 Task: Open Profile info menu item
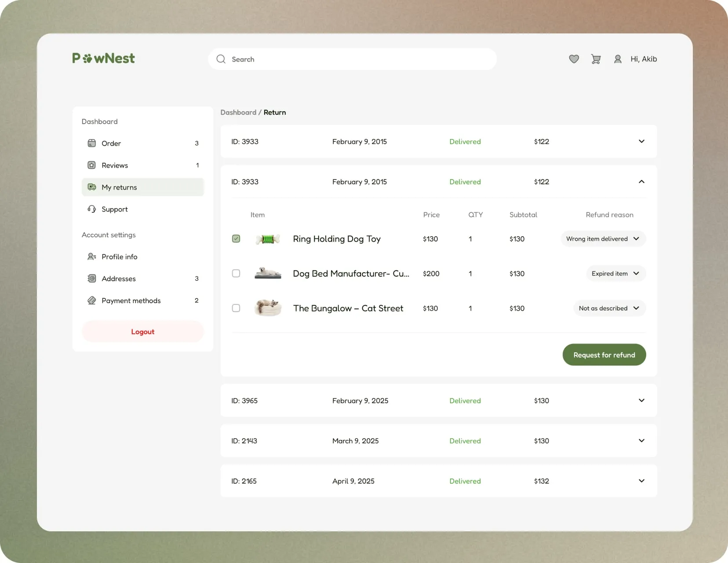119,256
